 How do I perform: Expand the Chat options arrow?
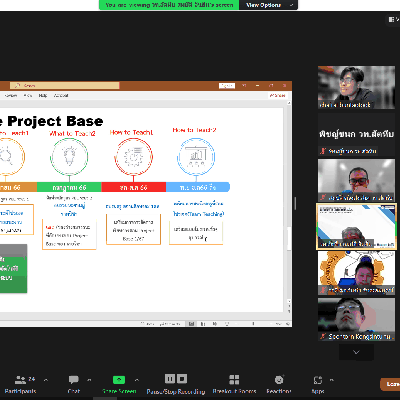(89, 380)
